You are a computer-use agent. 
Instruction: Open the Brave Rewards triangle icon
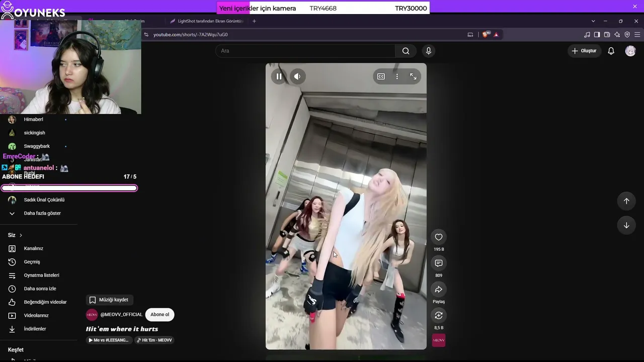pyautogui.click(x=496, y=35)
